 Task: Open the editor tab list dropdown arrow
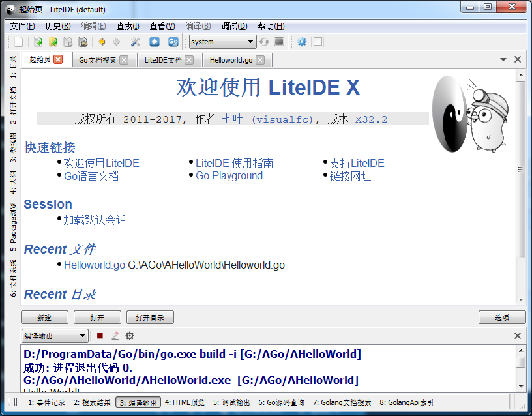(x=503, y=59)
